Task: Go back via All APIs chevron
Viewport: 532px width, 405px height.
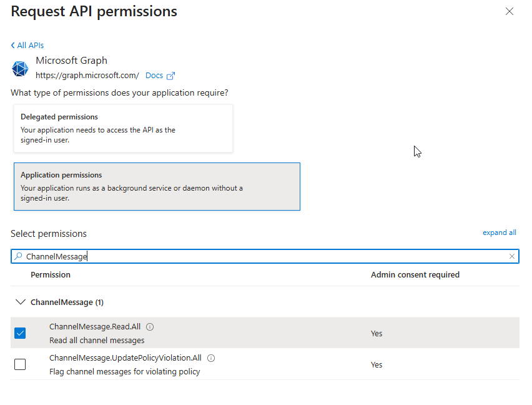Action: pyautogui.click(x=13, y=46)
